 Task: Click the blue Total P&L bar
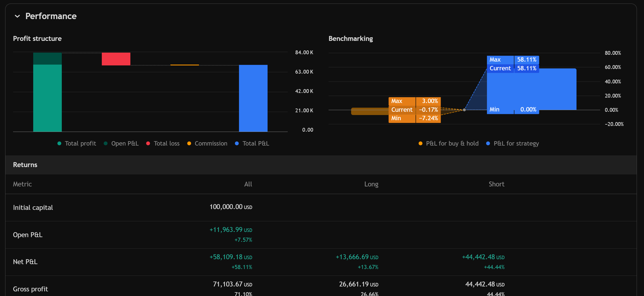pos(253,98)
